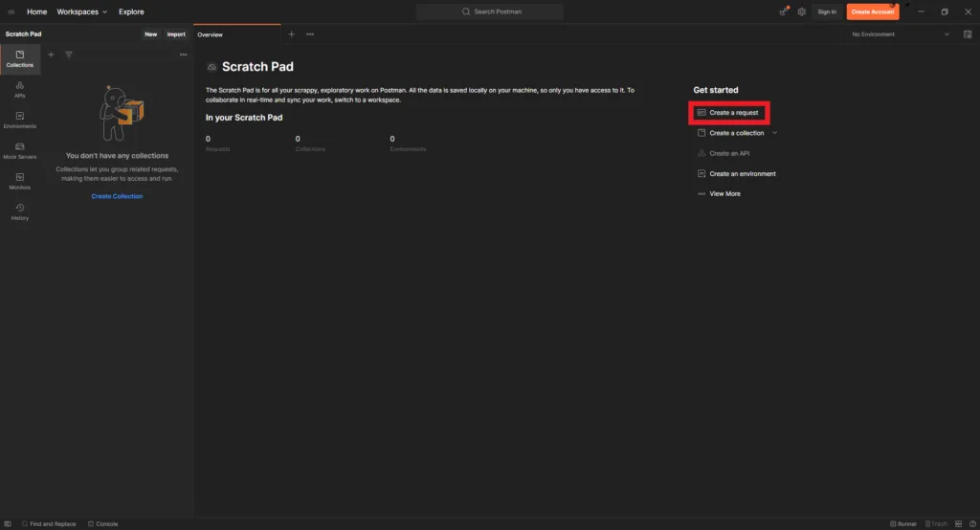This screenshot has height=530, width=980.
Task: Open the Monitors sidebar section
Action: click(x=20, y=181)
